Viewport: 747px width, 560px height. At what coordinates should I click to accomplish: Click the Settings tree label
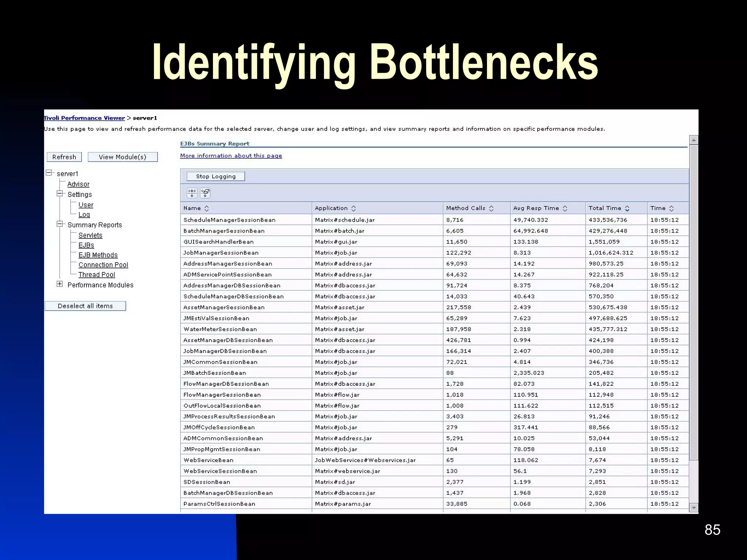pos(80,194)
